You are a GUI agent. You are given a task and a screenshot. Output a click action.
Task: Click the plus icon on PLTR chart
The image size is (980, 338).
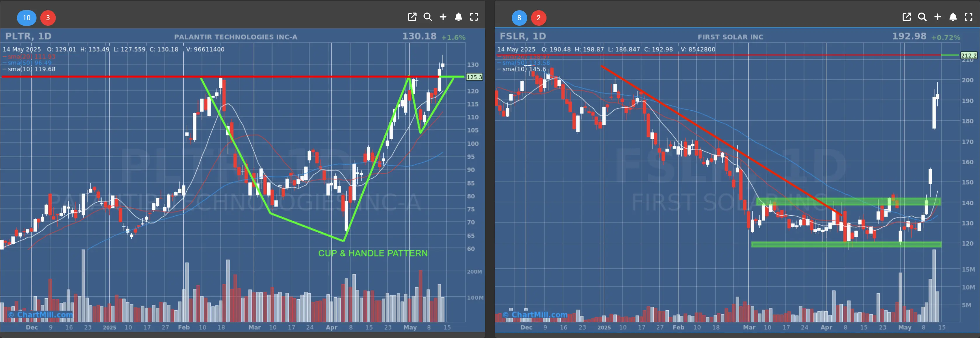(x=443, y=17)
